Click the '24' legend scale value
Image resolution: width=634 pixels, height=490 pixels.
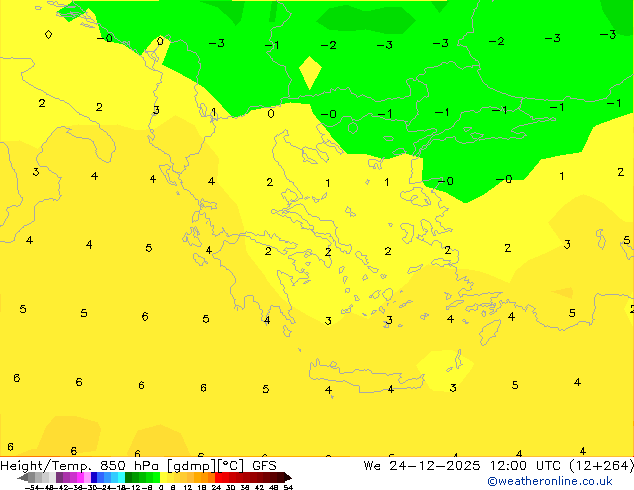click(x=216, y=487)
